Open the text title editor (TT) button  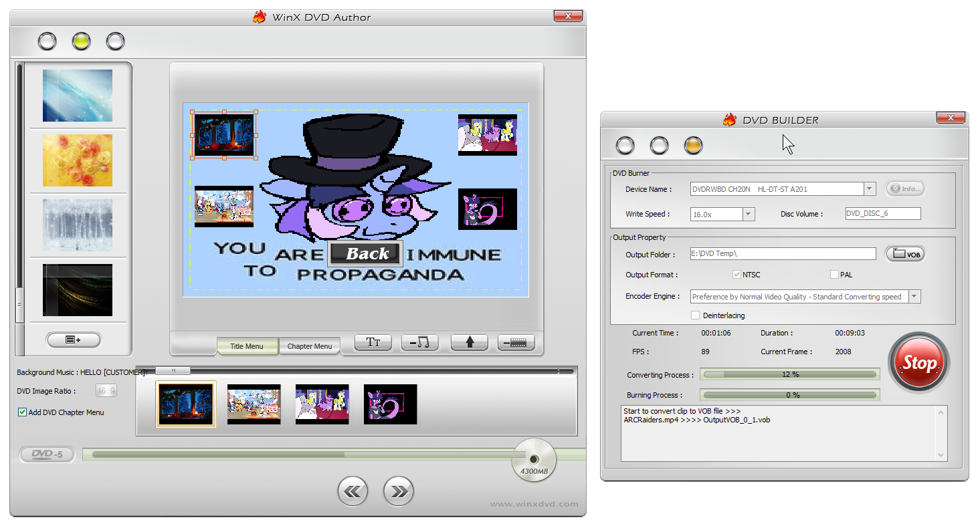click(x=373, y=342)
